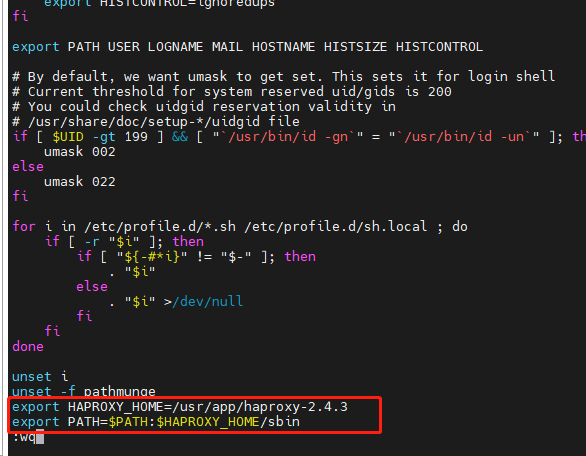Click the 'unset -f pathmunge' line
Screen dimensions: 586x456
point(84,391)
